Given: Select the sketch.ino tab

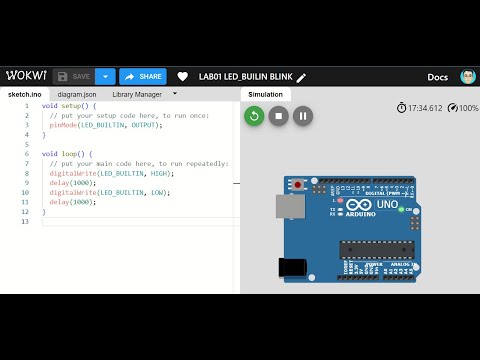Looking at the screenshot, I should tap(25, 94).
